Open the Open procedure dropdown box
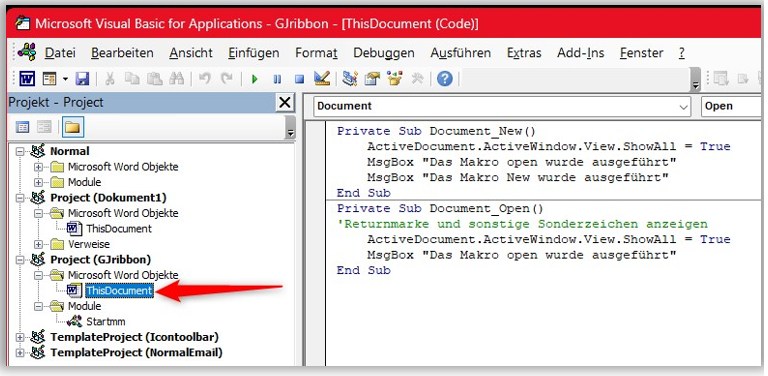This screenshot has width=768, height=376. 732,106
